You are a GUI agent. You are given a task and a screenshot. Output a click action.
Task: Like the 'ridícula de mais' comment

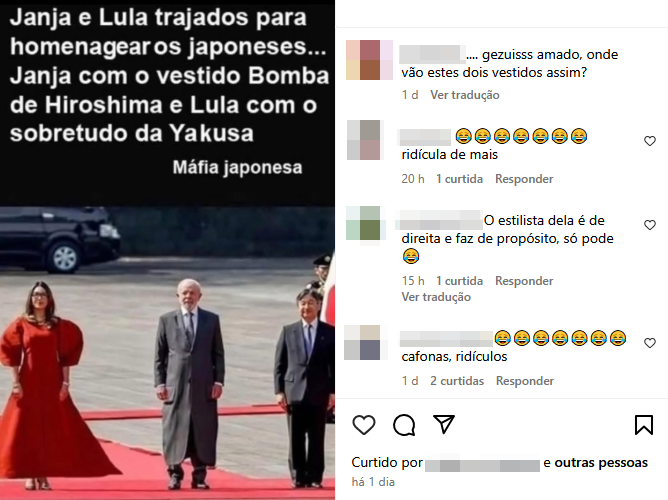(650, 141)
